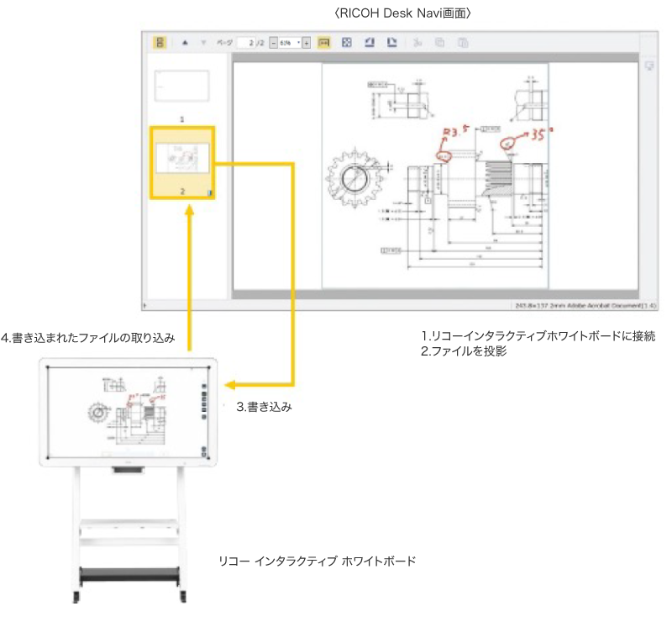Click the drawing page in the viewer

point(435,176)
